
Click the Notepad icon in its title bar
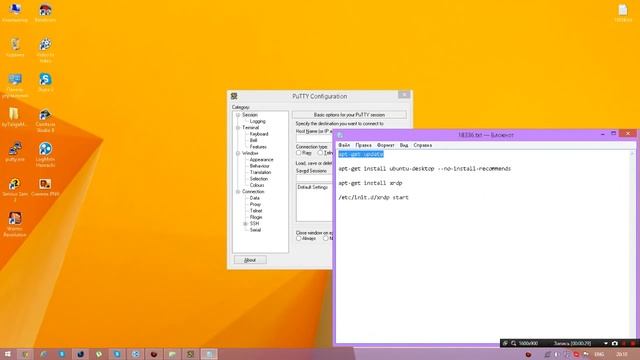point(340,135)
